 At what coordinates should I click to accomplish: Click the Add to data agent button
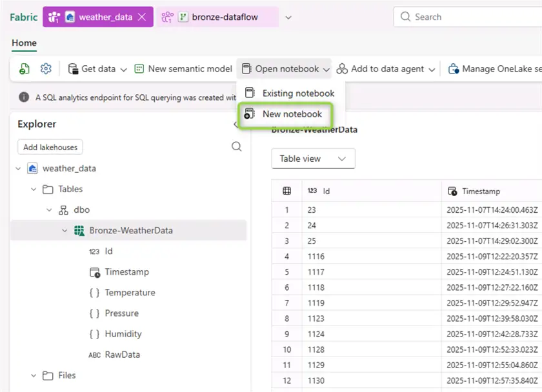[x=386, y=69]
